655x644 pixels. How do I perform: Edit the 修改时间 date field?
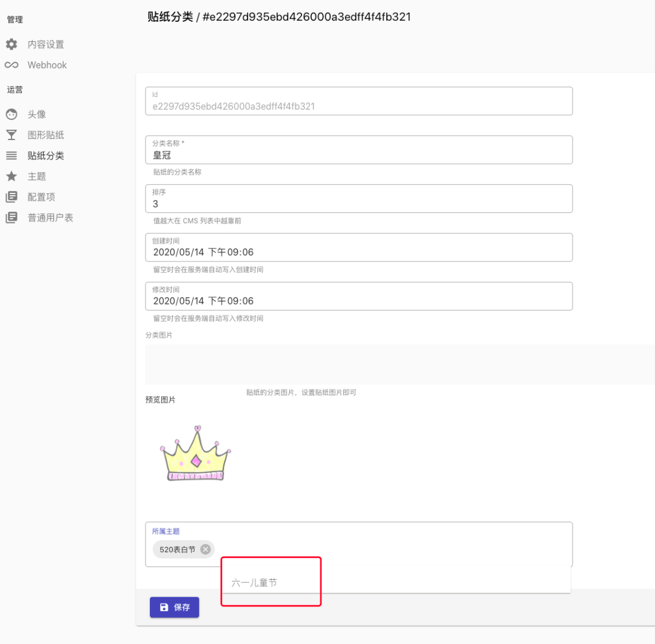click(359, 296)
